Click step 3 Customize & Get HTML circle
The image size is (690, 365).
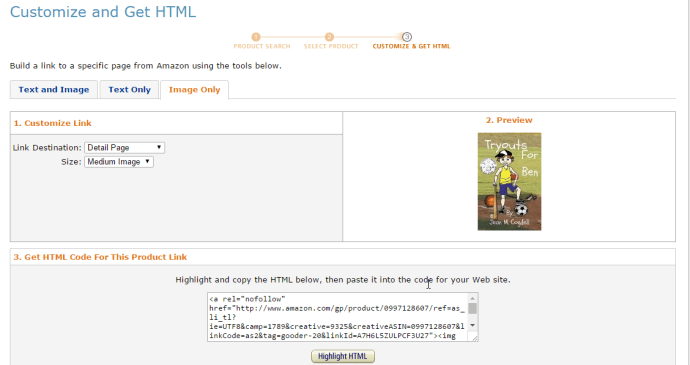[x=407, y=37]
